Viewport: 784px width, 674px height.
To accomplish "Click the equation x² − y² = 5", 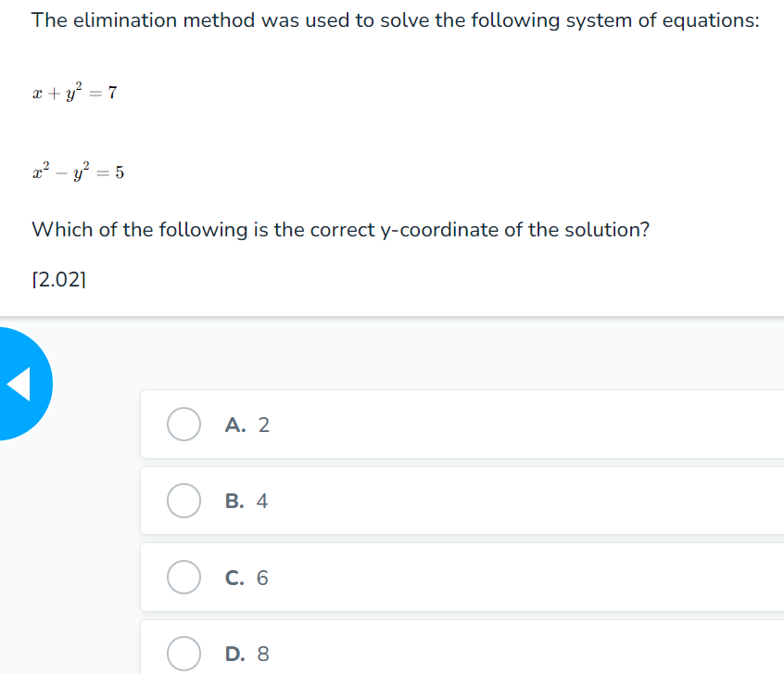I will [x=78, y=171].
